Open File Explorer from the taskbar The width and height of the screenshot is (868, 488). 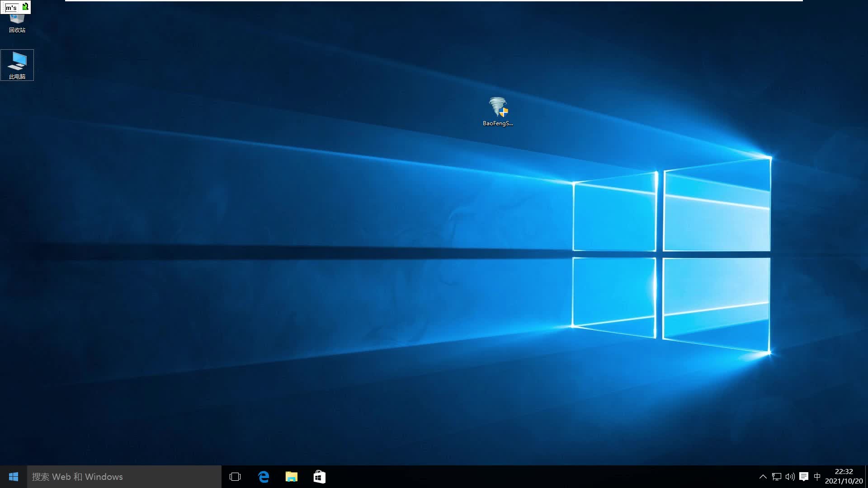coord(292,477)
